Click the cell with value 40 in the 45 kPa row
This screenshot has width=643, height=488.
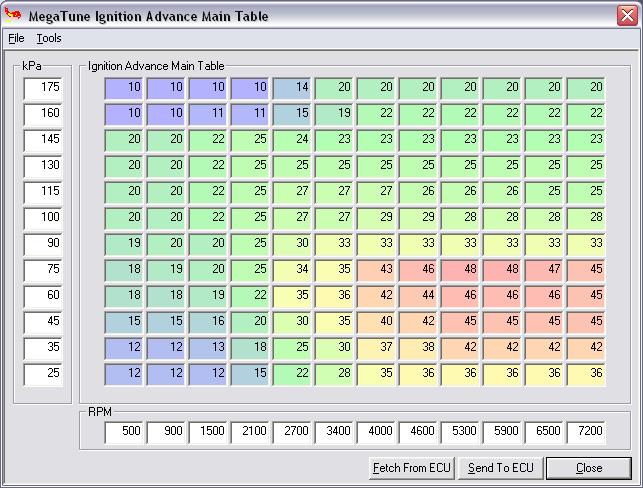click(376, 322)
